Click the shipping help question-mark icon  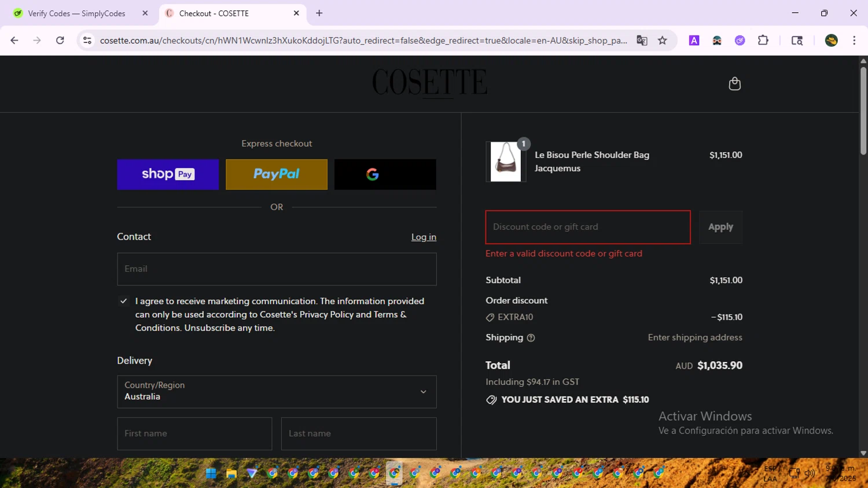click(x=531, y=338)
